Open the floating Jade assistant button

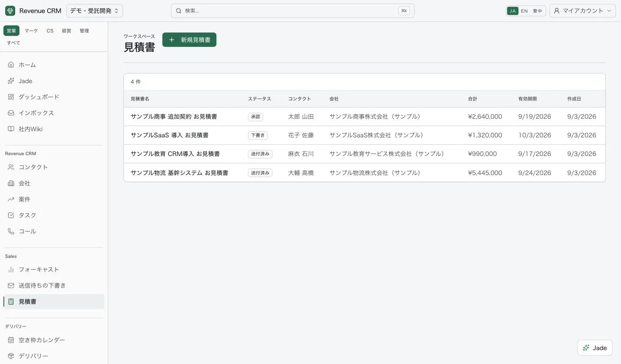tap(595, 348)
